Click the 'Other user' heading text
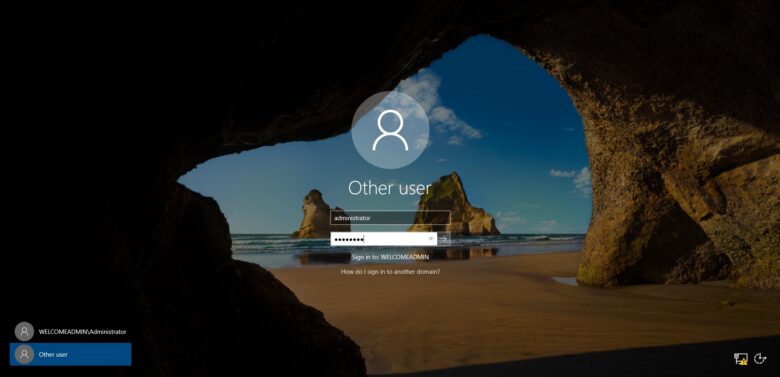 [x=390, y=188]
